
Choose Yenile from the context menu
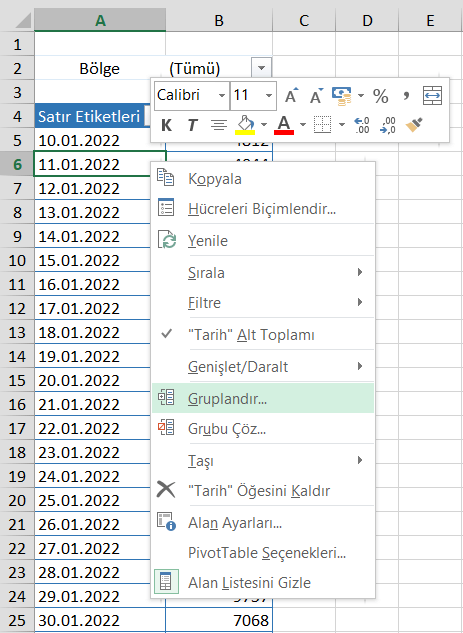coord(263,241)
